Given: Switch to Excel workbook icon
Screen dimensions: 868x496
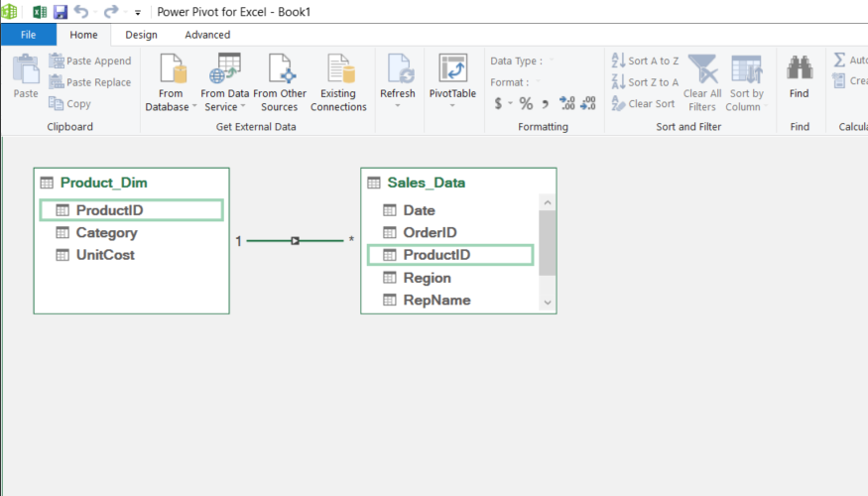Looking at the screenshot, I should [x=40, y=12].
